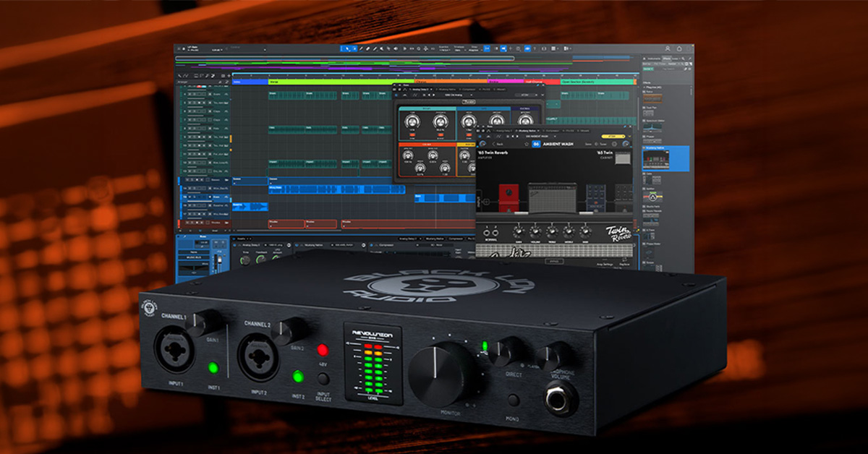This screenshot has height=454, width=868.
Task: Open the Tuner in Mustang Native
Action: click(601, 144)
